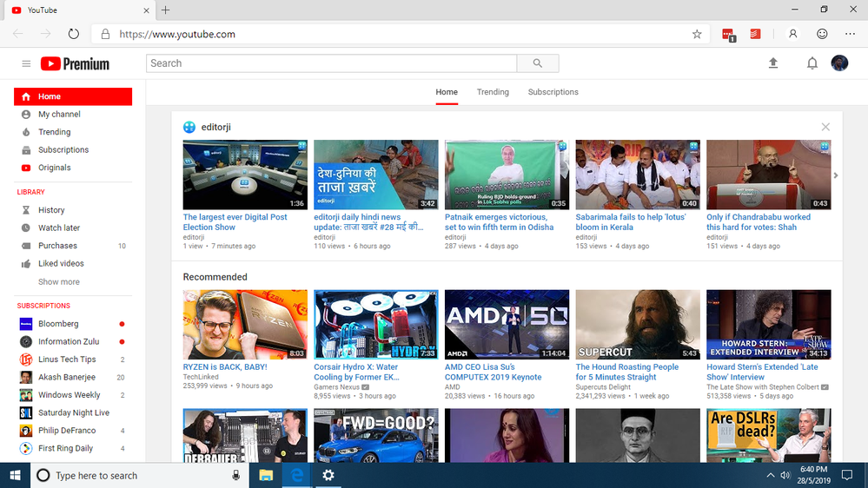Open the notifications bell
Image resolution: width=868 pixels, height=488 pixels.
click(x=812, y=63)
